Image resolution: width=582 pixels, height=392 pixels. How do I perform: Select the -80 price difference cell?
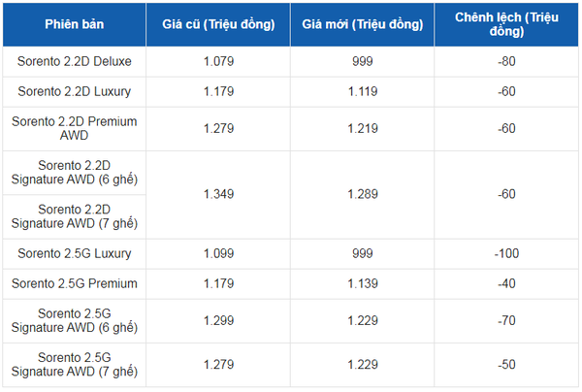505,61
